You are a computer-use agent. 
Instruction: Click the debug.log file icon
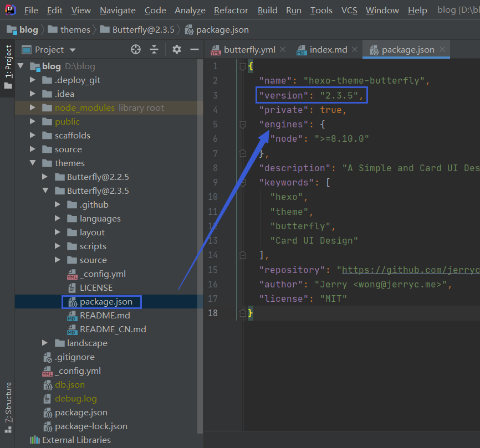47,399
